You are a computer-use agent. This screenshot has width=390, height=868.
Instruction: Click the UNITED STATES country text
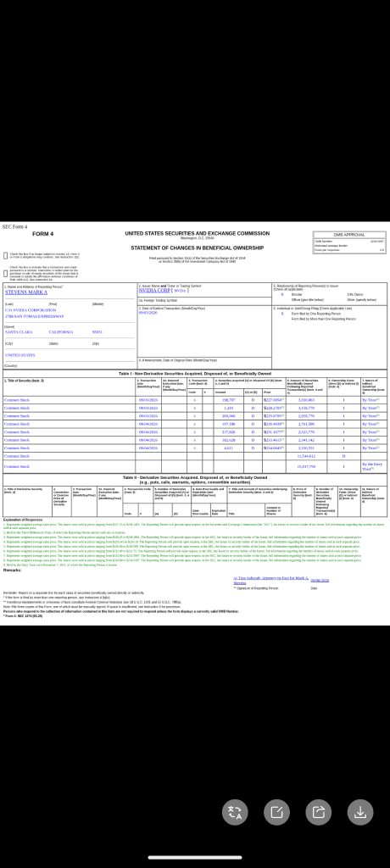click(19, 355)
